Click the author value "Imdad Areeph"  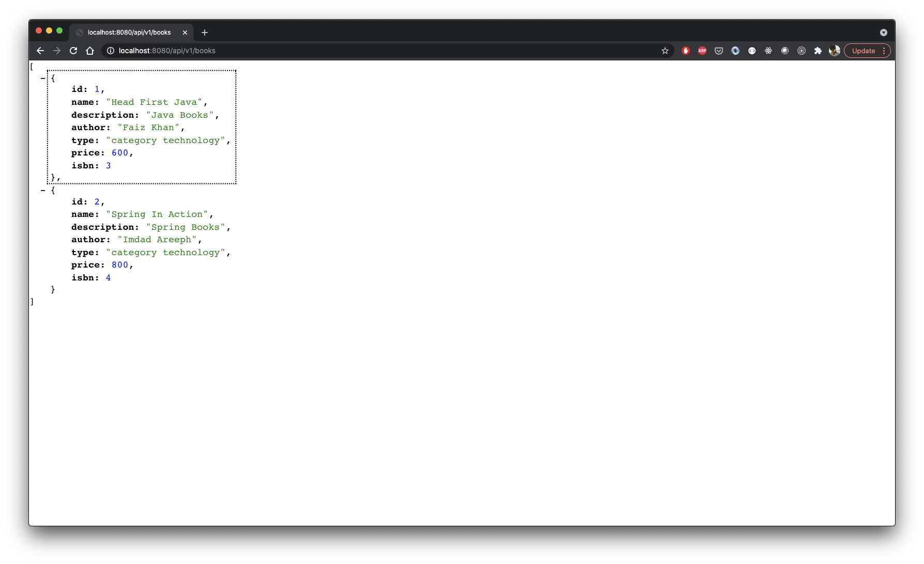pyautogui.click(x=157, y=240)
